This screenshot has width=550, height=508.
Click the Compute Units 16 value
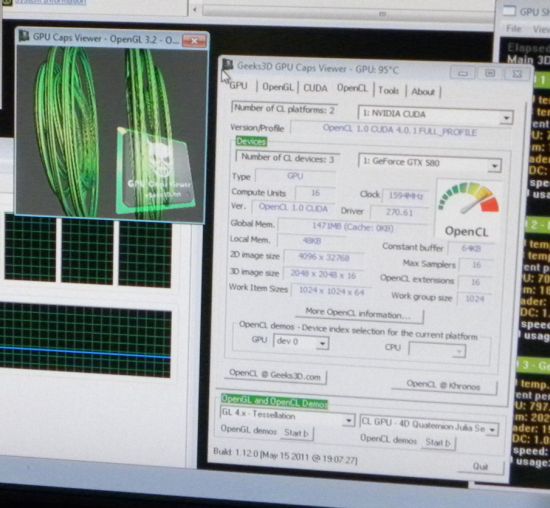[x=315, y=193]
